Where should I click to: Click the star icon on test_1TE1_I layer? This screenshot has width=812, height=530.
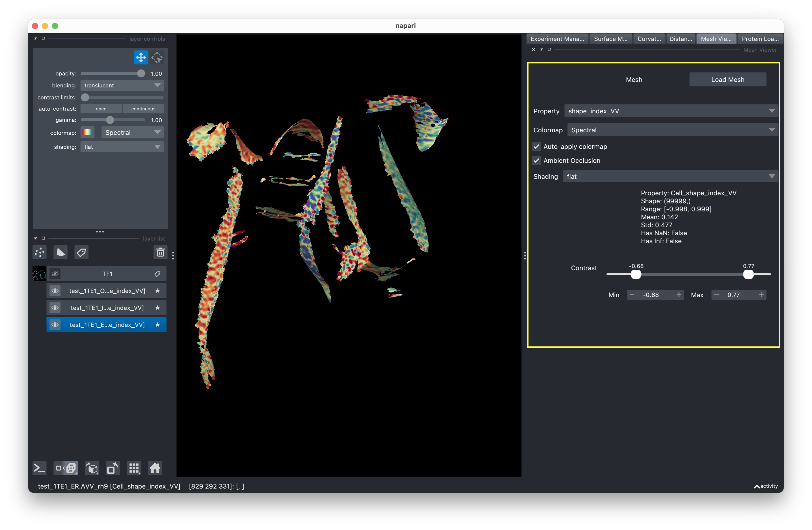157,308
